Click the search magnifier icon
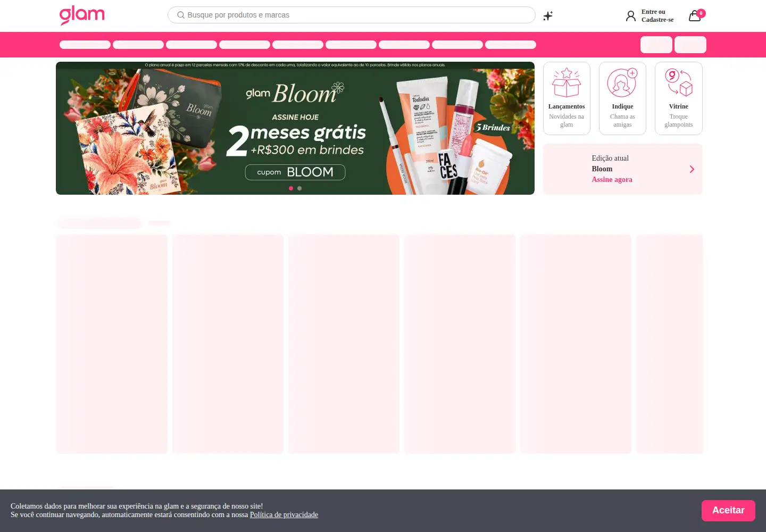This screenshot has width=766, height=532. (181, 15)
